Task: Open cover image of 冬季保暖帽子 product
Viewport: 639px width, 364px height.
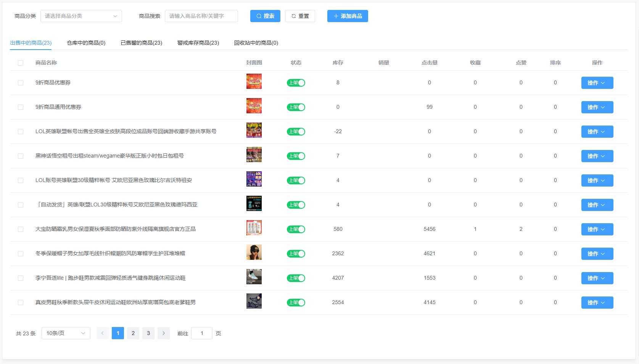Action: pos(254,252)
